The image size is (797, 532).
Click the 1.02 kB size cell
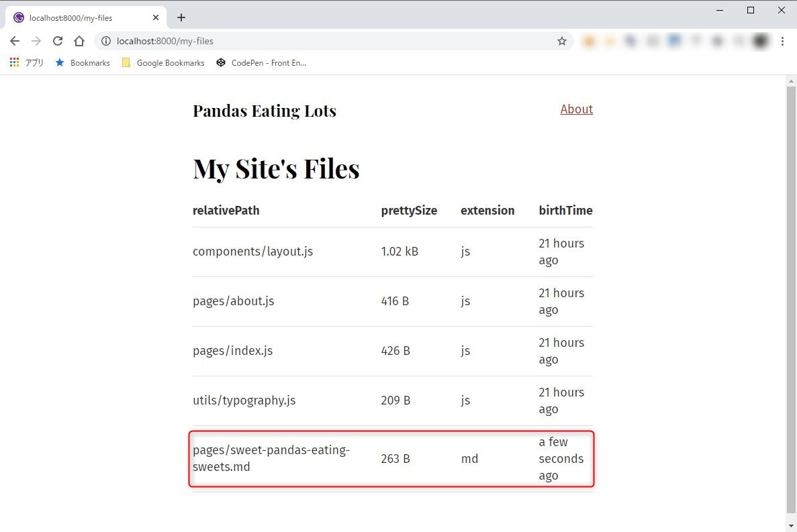point(400,252)
